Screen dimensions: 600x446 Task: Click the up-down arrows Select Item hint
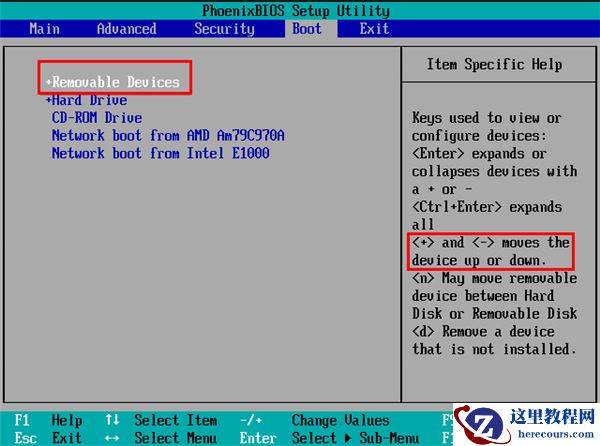pos(161,420)
